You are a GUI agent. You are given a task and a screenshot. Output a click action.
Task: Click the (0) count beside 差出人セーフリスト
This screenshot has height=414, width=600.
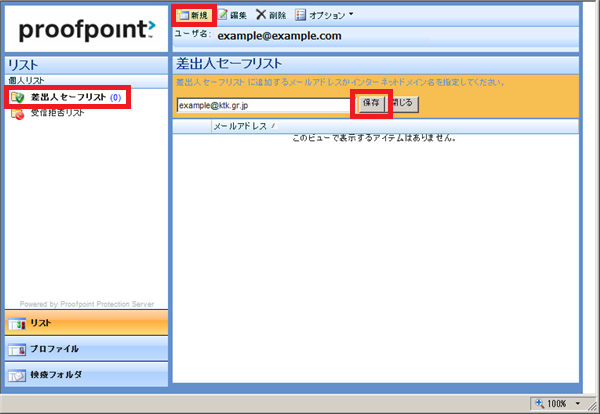115,98
